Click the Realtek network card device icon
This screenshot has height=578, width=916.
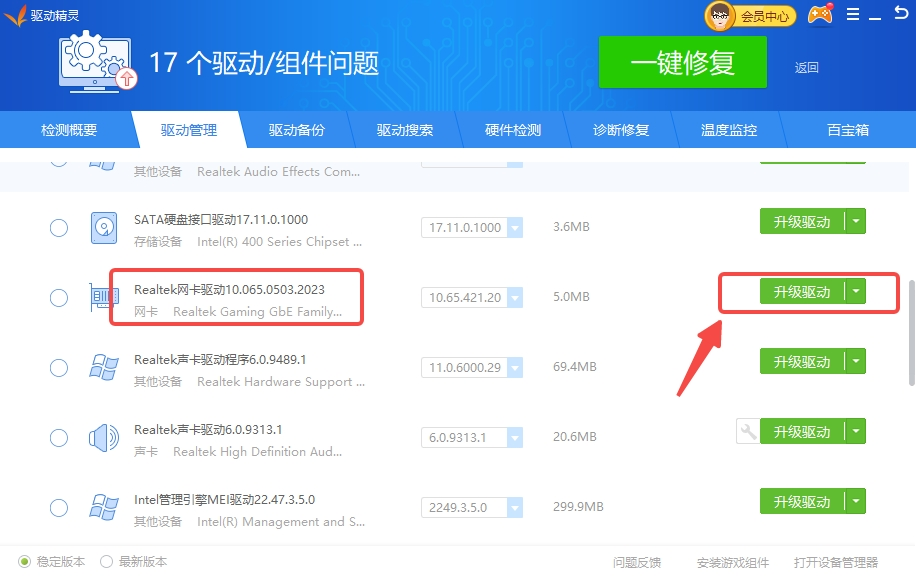pyautogui.click(x=103, y=297)
